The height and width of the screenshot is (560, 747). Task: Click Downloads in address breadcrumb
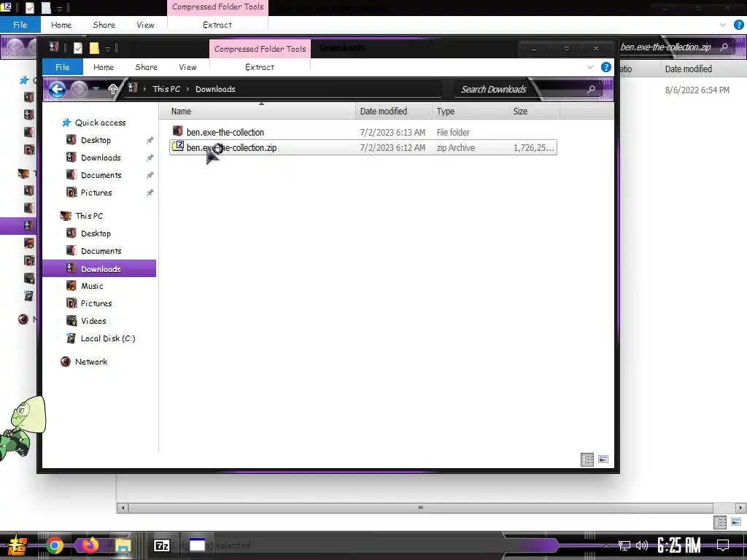click(215, 89)
